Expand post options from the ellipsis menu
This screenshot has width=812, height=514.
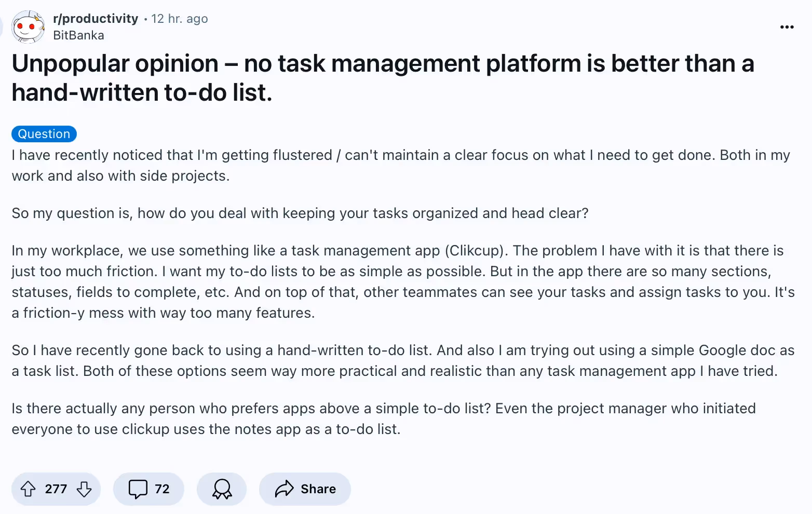click(x=787, y=26)
